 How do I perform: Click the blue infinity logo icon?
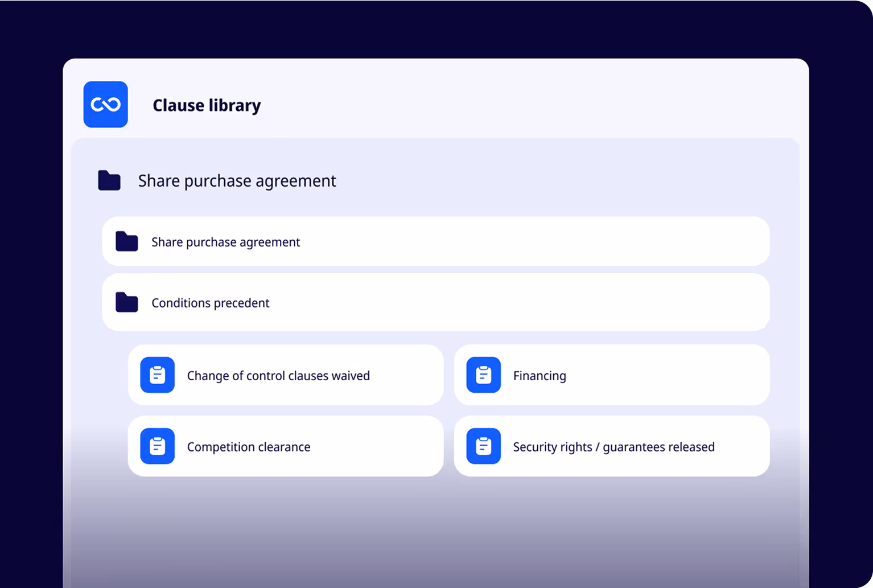106,104
